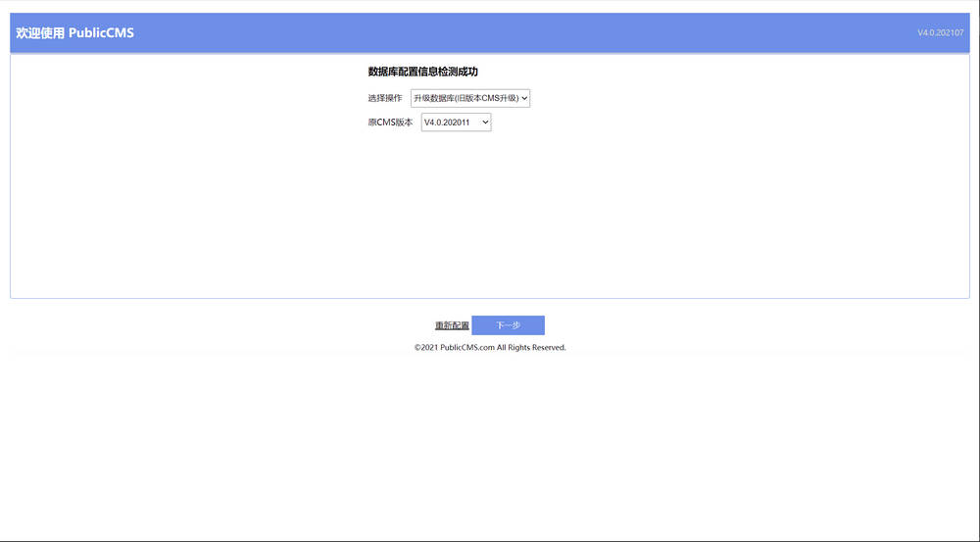Image resolution: width=980 pixels, height=542 pixels.
Task: Follow the 重新配置 link
Action: click(x=452, y=325)
